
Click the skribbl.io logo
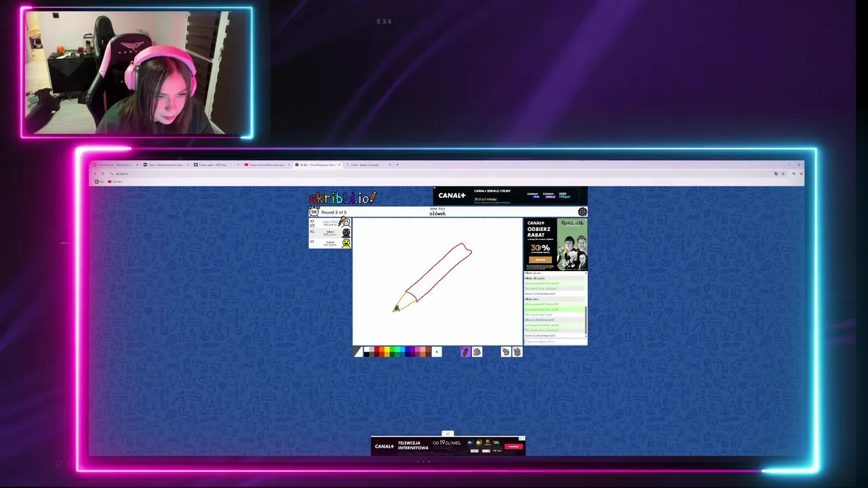pos(342,198)
